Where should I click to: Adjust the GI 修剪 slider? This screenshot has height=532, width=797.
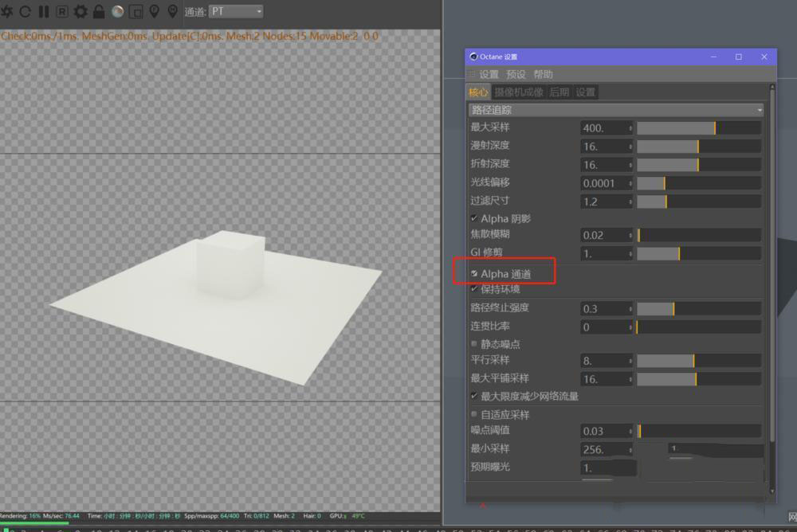tap(699, 253)
